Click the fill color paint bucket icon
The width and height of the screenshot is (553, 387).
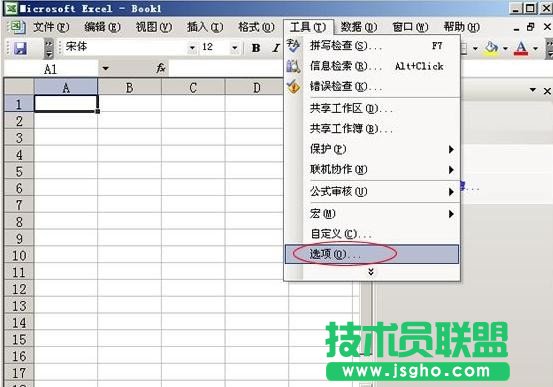point(492,48)
